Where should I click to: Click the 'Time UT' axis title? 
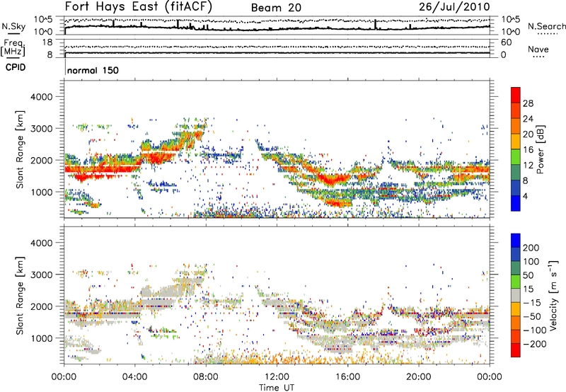pyautogui.click(x=277, y=388)
